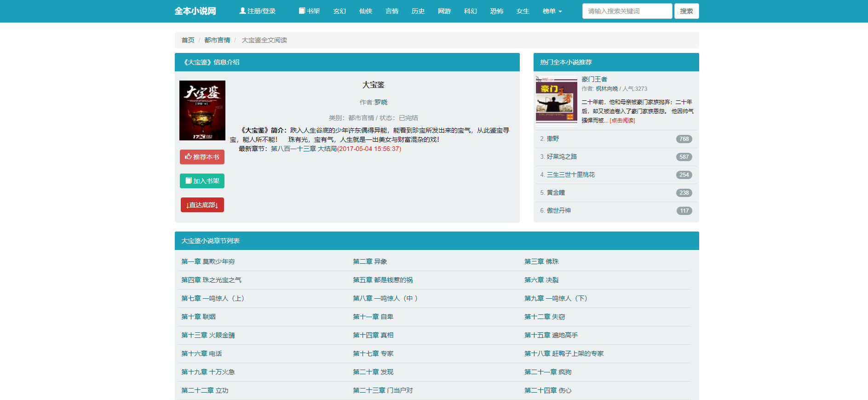Open chapter 第四章 珠之光宝之气

pyautogui.click(x=211, y=280)
